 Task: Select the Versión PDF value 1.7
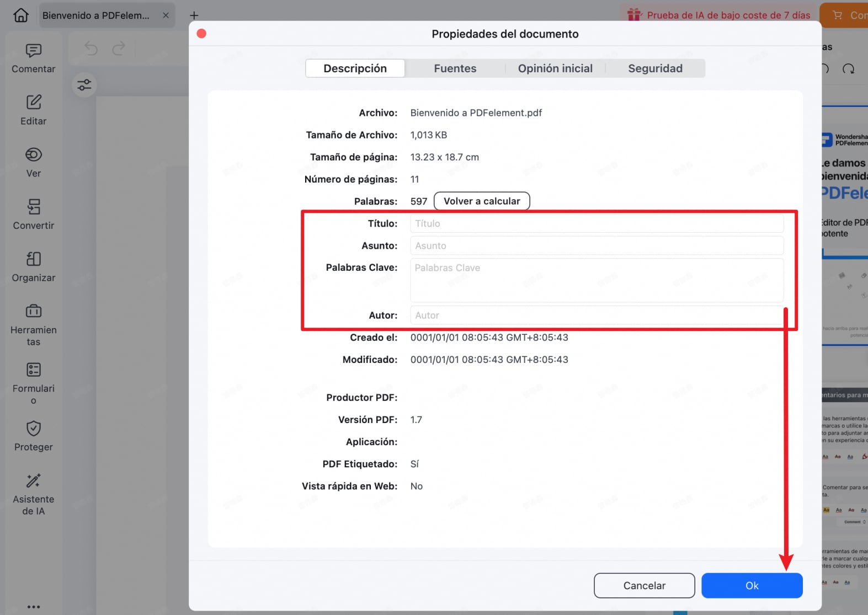coord(416,420)
